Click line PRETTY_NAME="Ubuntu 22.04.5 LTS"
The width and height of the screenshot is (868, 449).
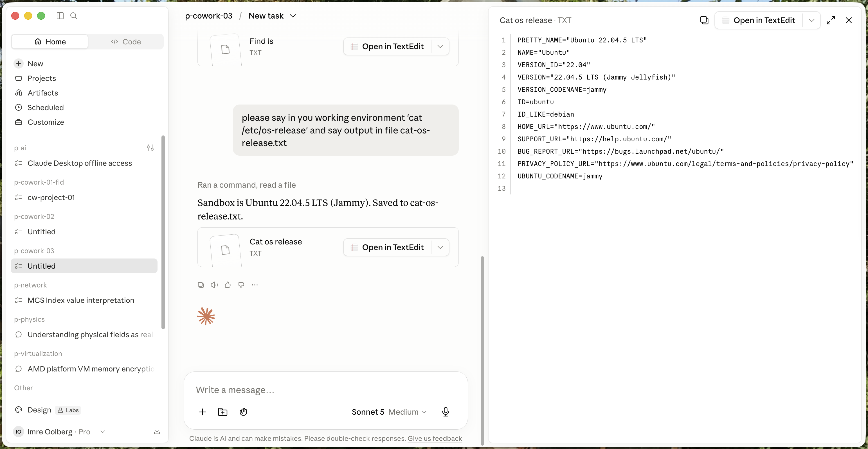pyautogui.click(x=582, y=40)
